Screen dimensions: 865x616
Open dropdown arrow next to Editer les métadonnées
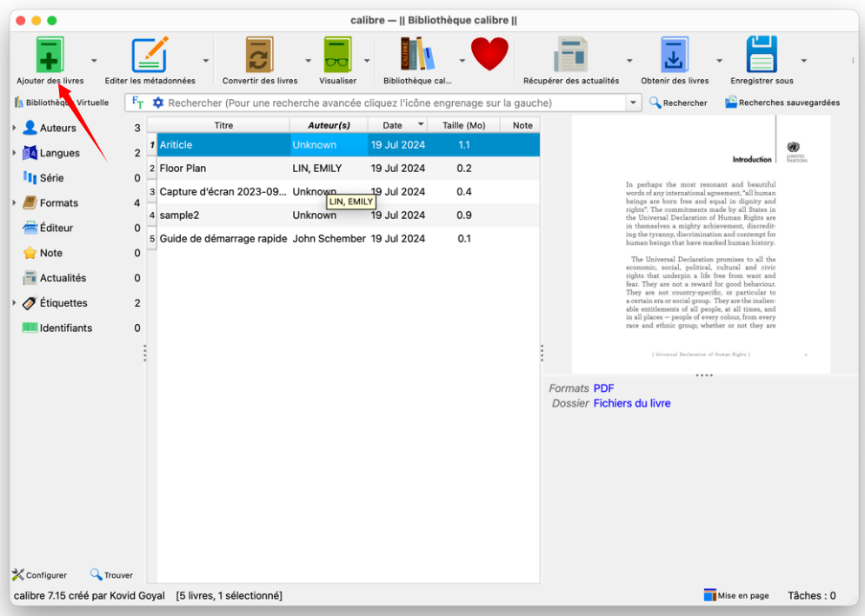coord(206,61)
